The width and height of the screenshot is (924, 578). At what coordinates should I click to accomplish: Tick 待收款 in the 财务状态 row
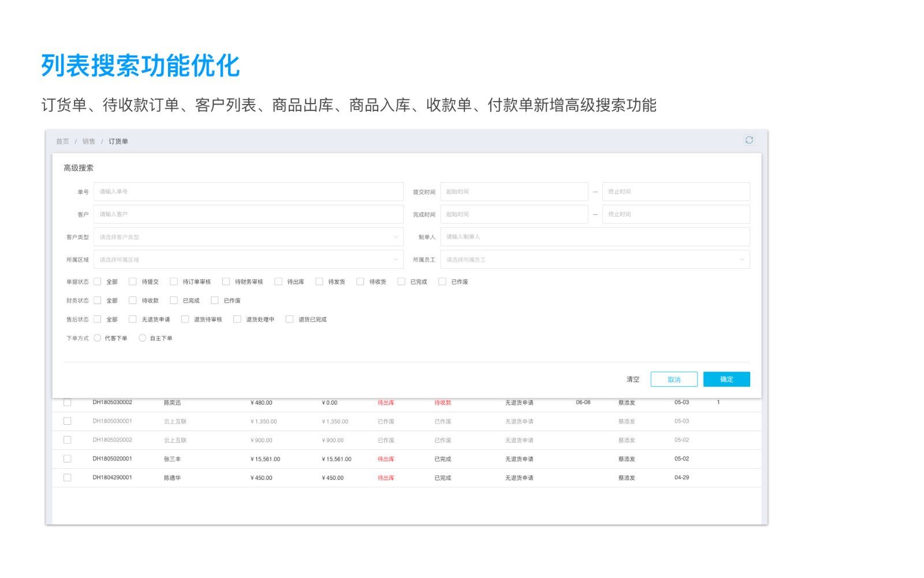point(133,301)
